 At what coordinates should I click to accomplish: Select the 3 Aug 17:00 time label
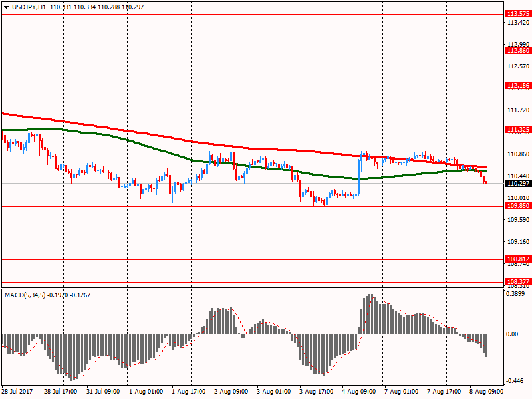pyautogui.click(x=317, y=392)
